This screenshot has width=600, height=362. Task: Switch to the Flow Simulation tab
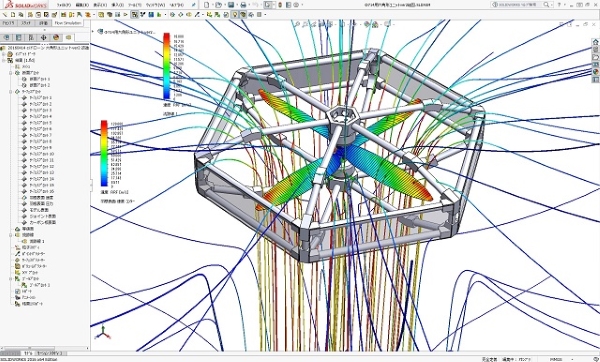(68, 23)
